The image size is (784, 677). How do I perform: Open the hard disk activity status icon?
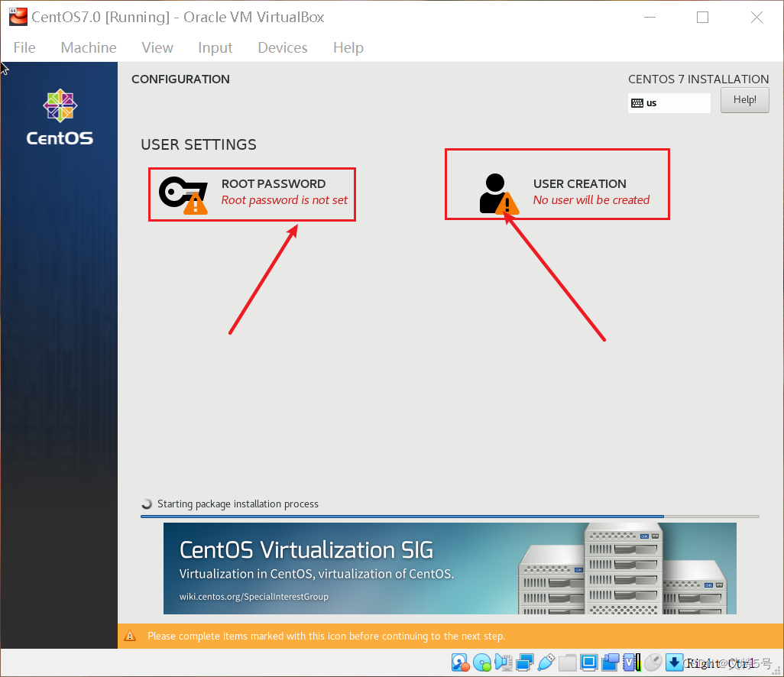(x=460, y=662)
